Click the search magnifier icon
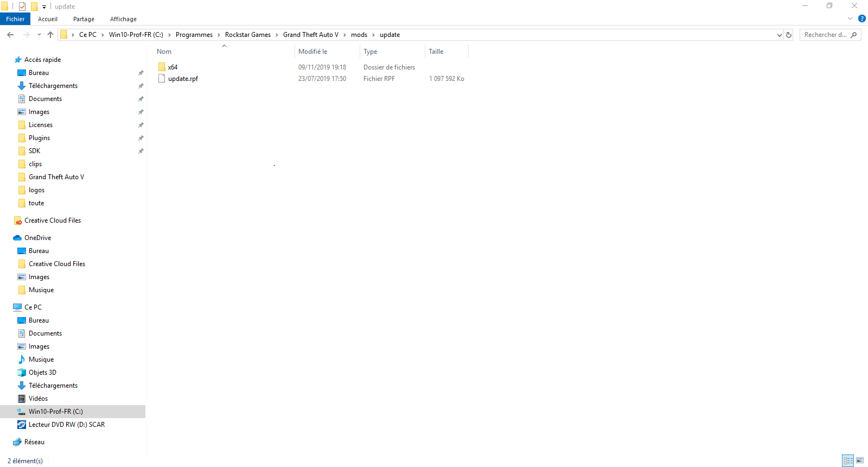Screen dimensions: 868x467 coord(854,35)
